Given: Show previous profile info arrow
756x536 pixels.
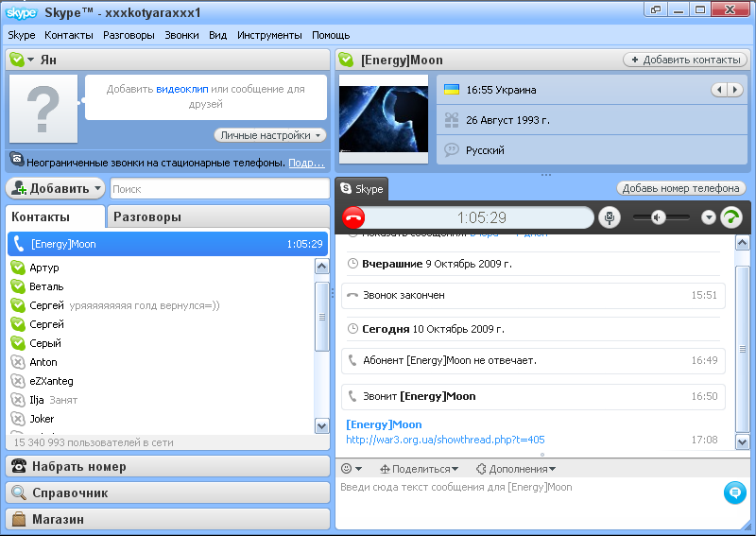Looking at the screenshot, I should tap(719, 90).
